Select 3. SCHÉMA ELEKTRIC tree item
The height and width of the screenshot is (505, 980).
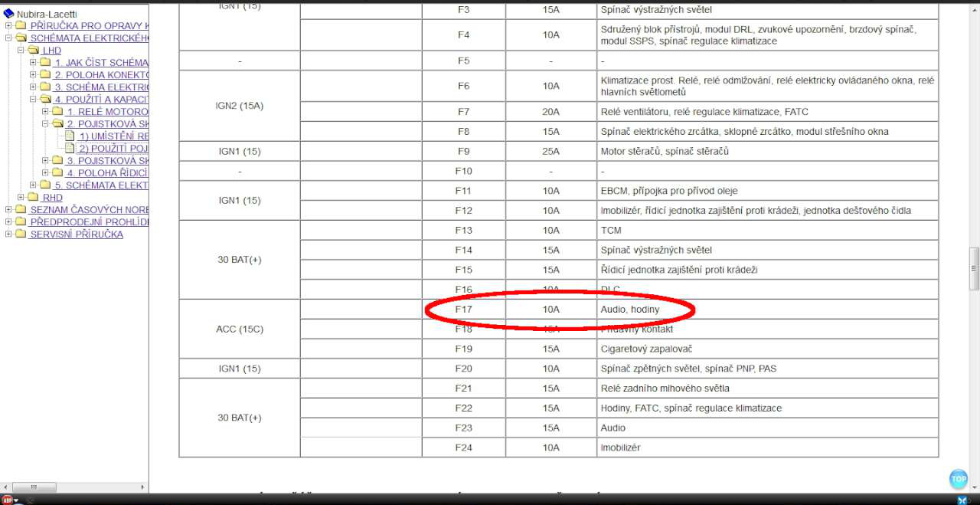click(101, 87)
